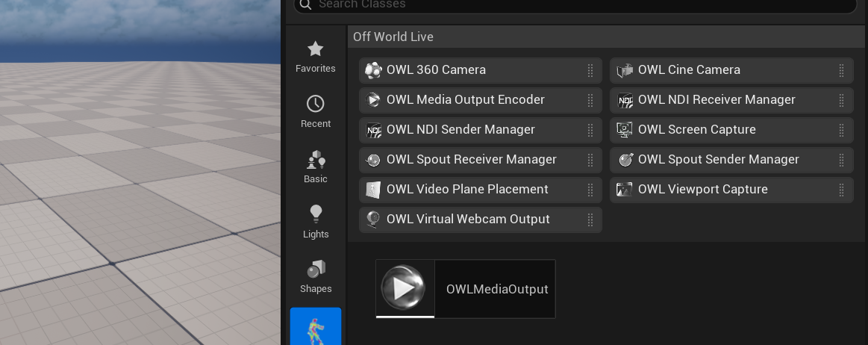Select the OWL Screen Capture label

[x=696, y=130]
